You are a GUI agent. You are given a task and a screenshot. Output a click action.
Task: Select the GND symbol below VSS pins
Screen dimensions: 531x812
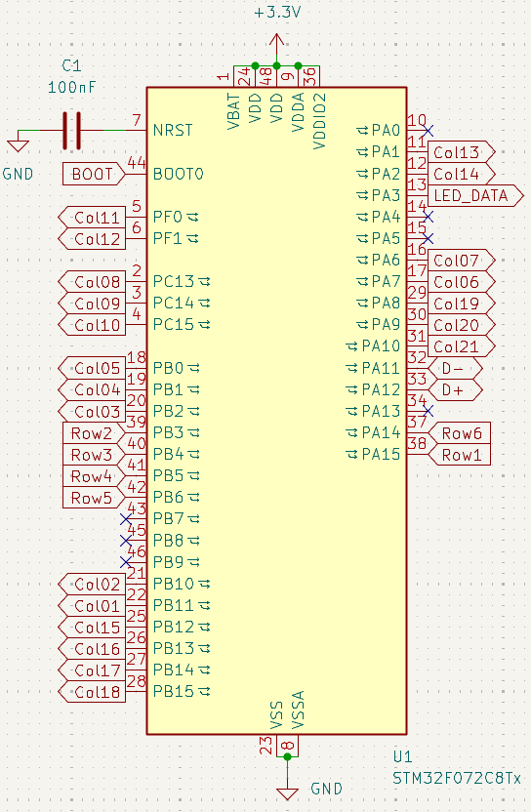[288, 791]
